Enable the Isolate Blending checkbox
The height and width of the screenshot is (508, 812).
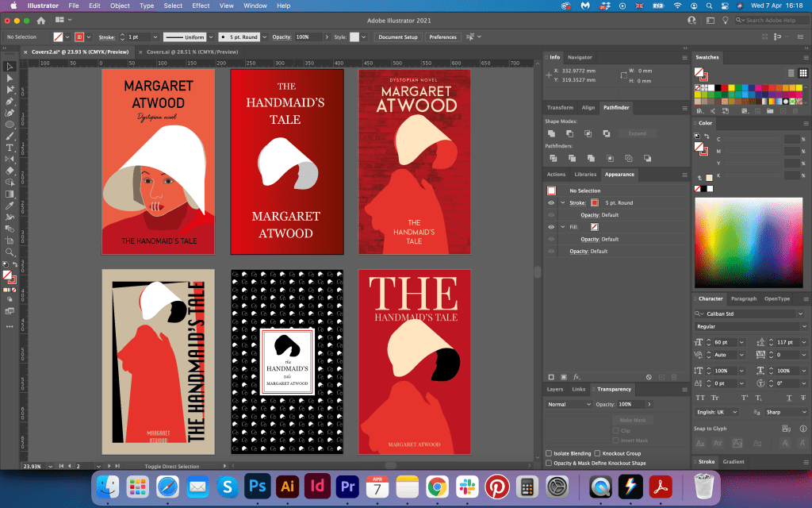click(550, 453)
